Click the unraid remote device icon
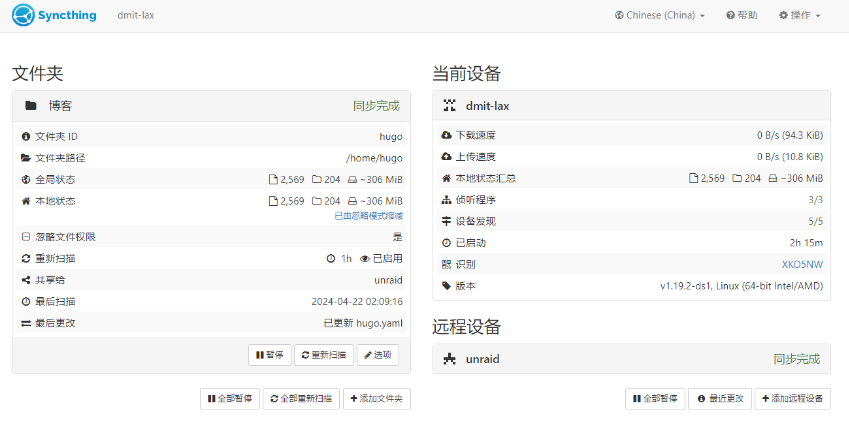This screenshot has width=849, height=448. click(x=450, y=359)
